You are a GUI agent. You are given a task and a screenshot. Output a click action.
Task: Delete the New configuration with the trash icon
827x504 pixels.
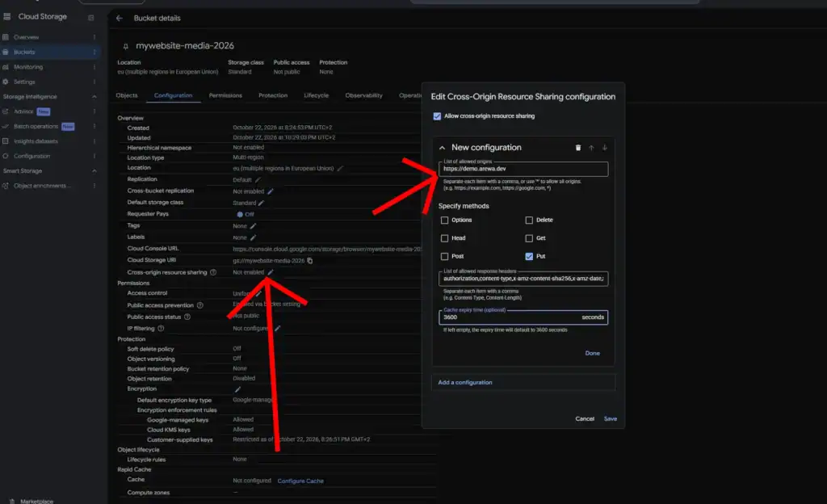[x=578, y=148]
